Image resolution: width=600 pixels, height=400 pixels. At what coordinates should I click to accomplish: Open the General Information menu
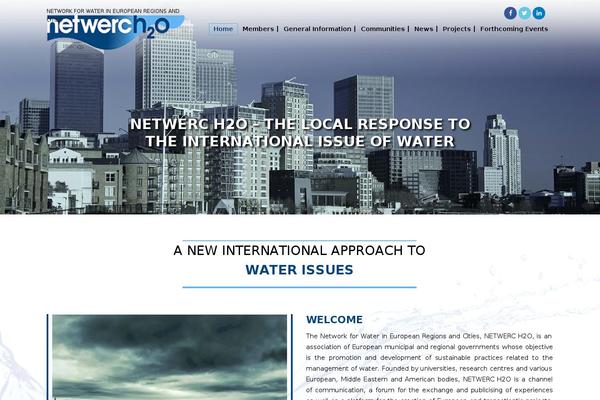click(317, 29)
